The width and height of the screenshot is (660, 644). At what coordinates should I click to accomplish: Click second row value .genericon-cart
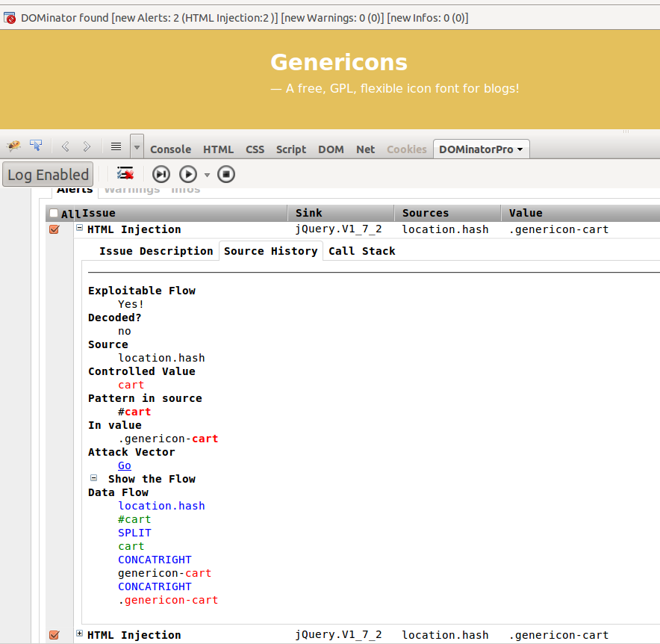pos(558,635)
